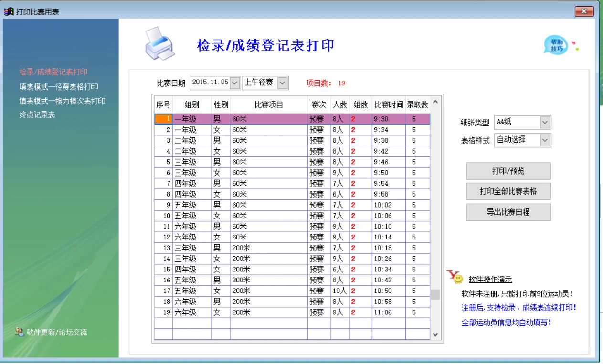Open the 帮助技巧 help tips bubble icon
This screenshot has width=603, height=364.
tap(555, 44)
